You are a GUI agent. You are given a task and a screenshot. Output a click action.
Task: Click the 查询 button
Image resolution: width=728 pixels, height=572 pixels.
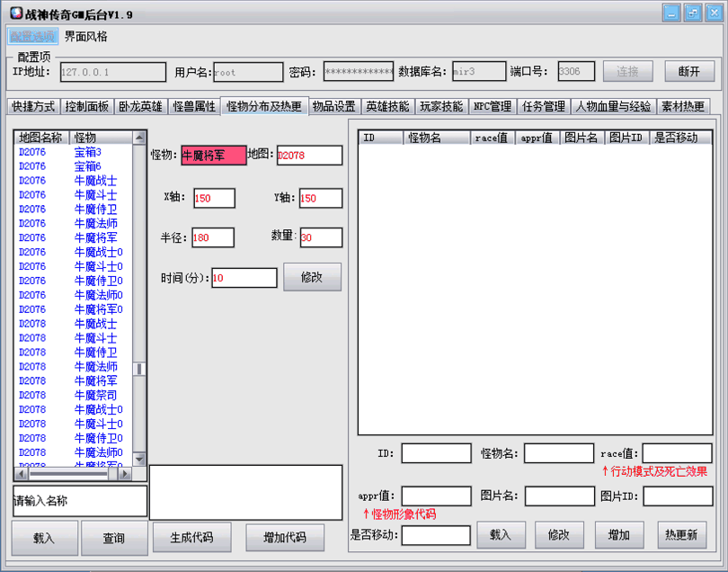114,538
